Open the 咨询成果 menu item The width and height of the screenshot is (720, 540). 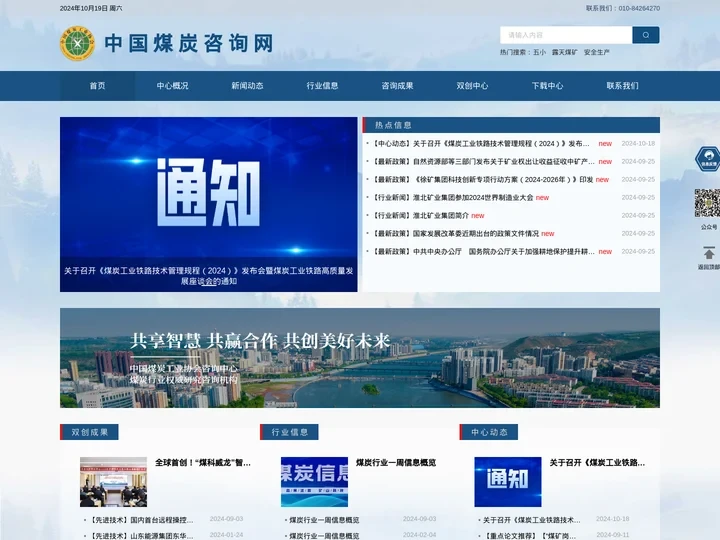[397, 86]
